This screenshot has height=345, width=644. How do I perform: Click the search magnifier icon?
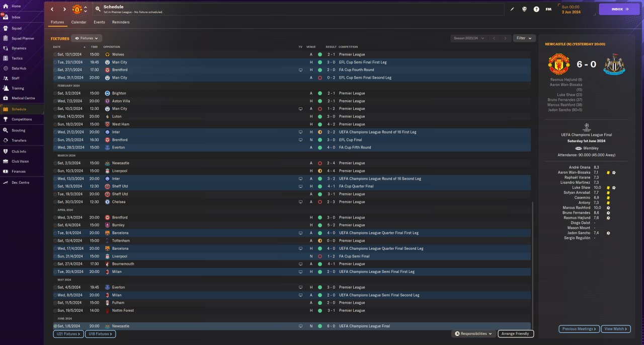(98, 9)
